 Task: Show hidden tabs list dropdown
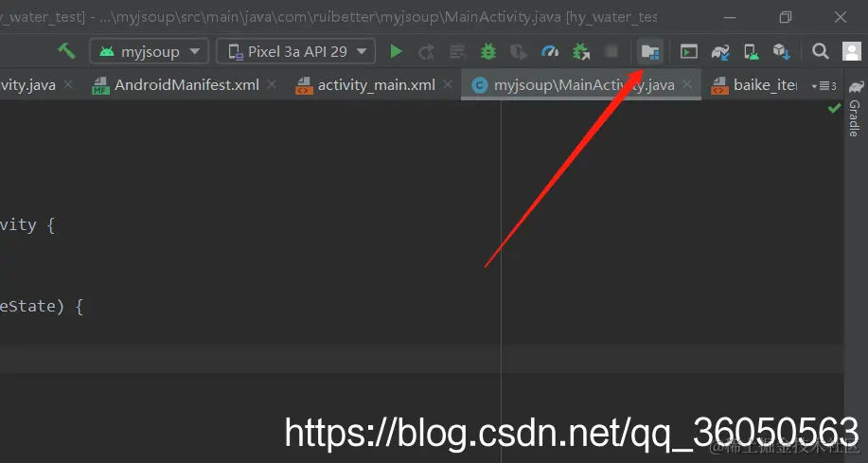tap(824, 86)
